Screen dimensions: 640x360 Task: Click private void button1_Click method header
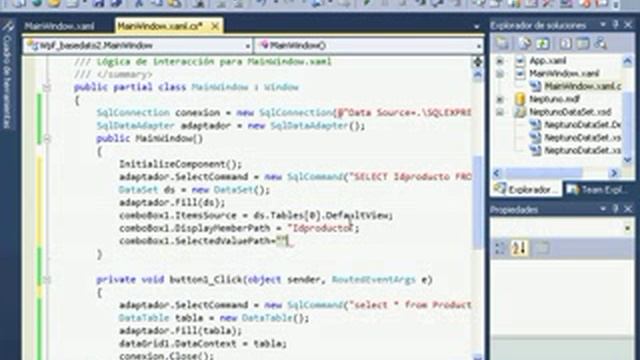coord(264,280)
